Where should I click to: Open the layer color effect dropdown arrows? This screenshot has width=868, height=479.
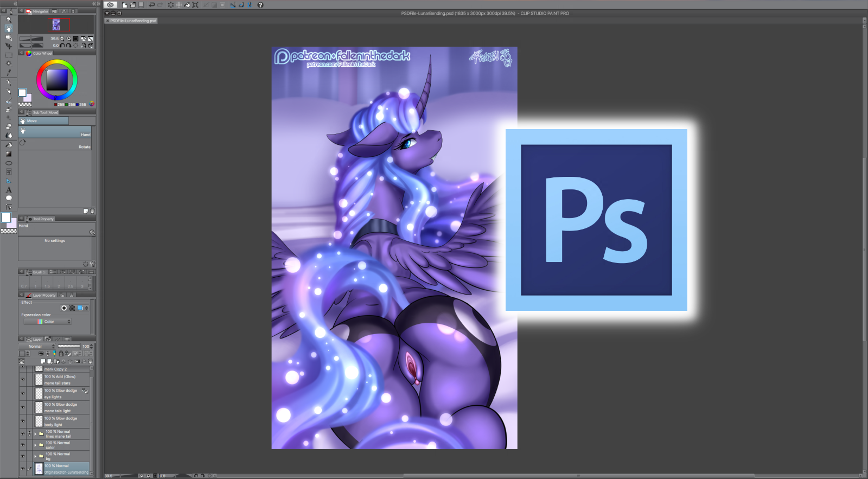tap(86, 308)
